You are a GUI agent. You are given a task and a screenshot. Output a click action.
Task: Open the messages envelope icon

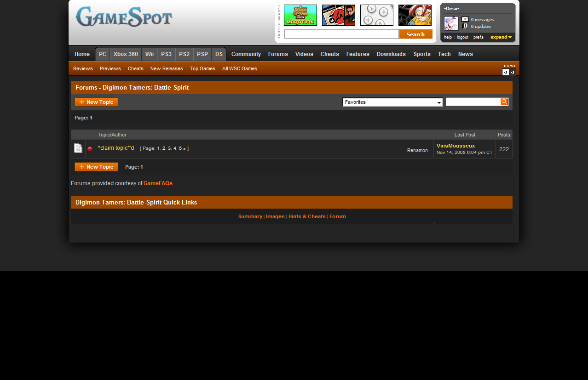[465, 19]
